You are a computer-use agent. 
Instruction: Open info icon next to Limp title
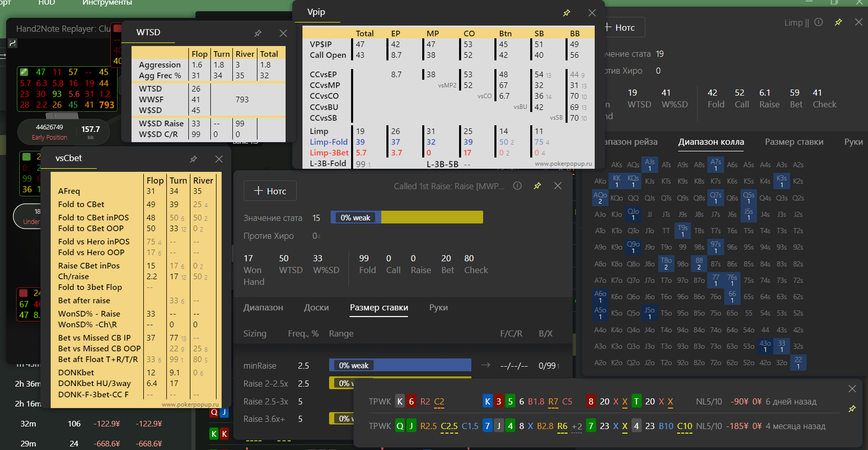[818, 22]
